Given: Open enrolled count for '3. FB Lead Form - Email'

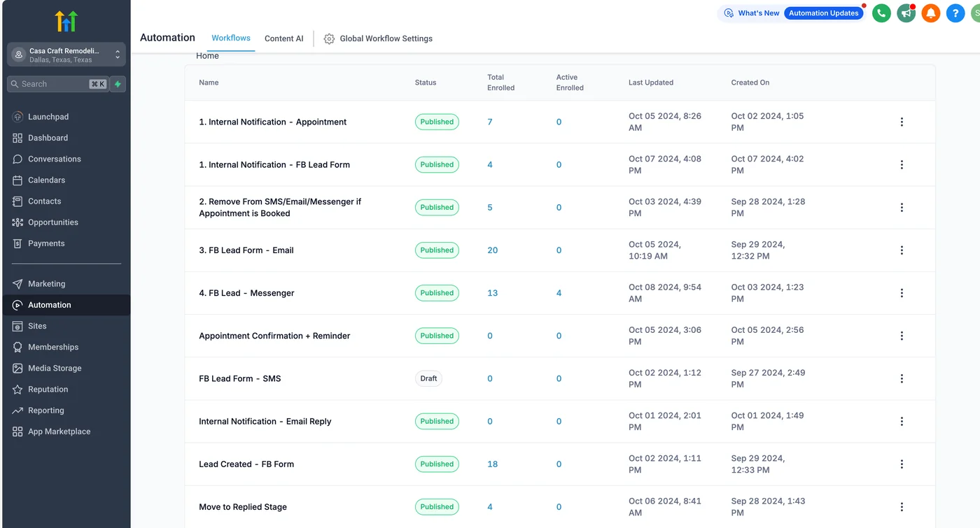Looking at the screenshot, I should tap(492, 250).
